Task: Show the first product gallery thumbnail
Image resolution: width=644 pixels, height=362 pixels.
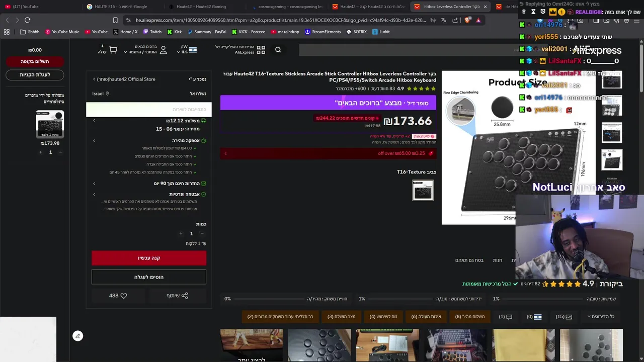Action: click(612, 79)
